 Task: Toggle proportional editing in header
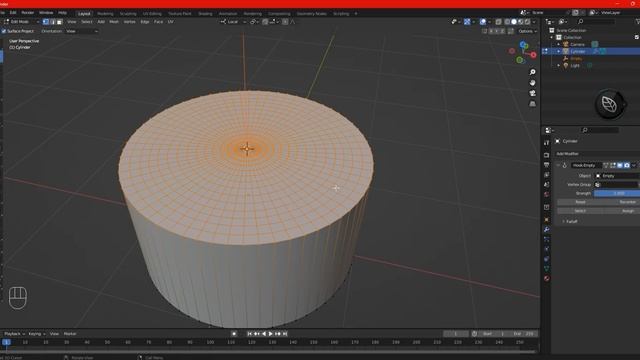point(285,22)
